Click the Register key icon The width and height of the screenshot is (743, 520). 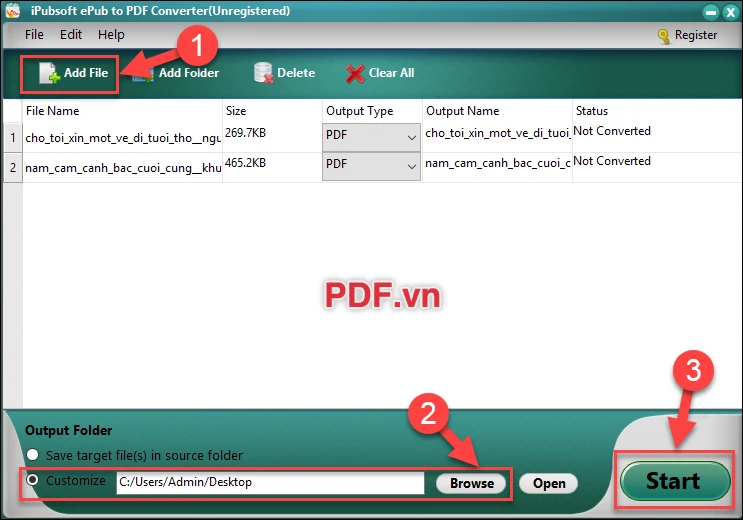(x=664, y=36)
